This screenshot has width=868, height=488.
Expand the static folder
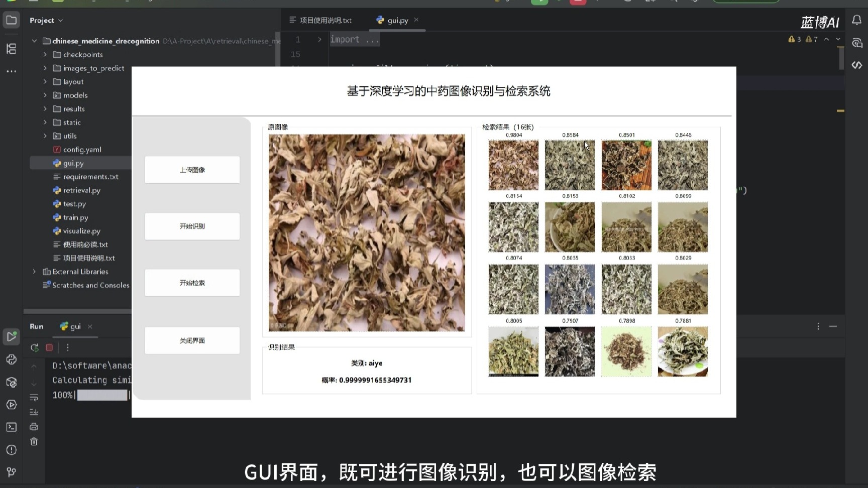(45, 123)
